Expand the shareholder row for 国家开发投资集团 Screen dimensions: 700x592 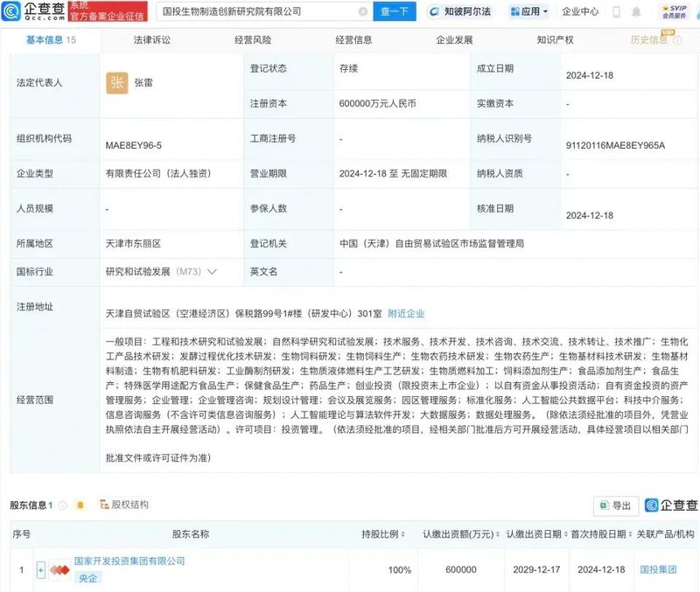tap(40, 568)
